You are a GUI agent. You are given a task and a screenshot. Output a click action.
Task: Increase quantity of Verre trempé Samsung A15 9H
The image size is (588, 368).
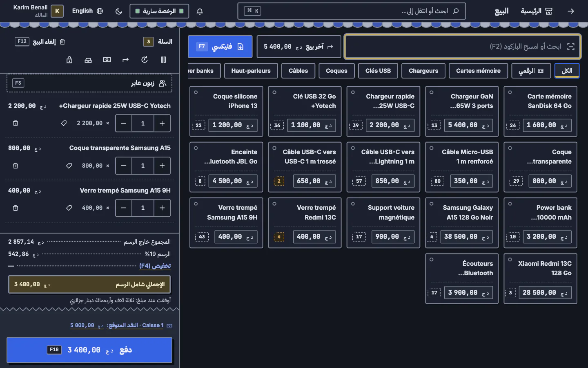162,208
